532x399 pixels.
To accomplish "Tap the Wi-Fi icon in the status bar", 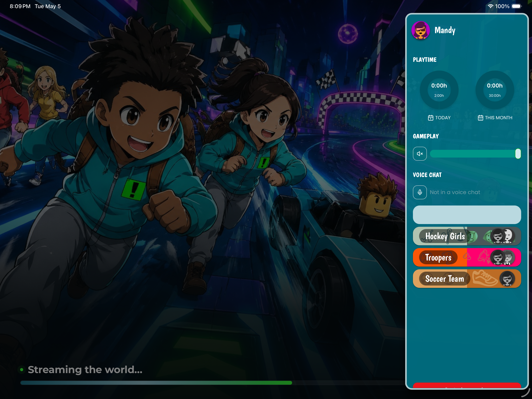I will point(490,6).
